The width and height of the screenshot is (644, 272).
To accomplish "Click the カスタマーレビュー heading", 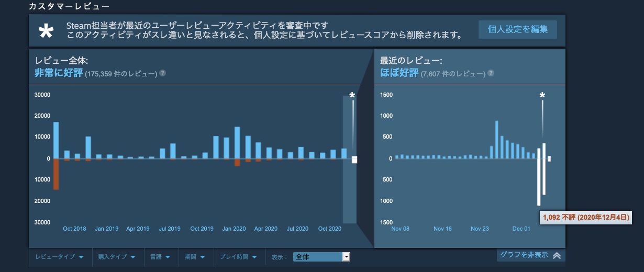I will (70, 6).
